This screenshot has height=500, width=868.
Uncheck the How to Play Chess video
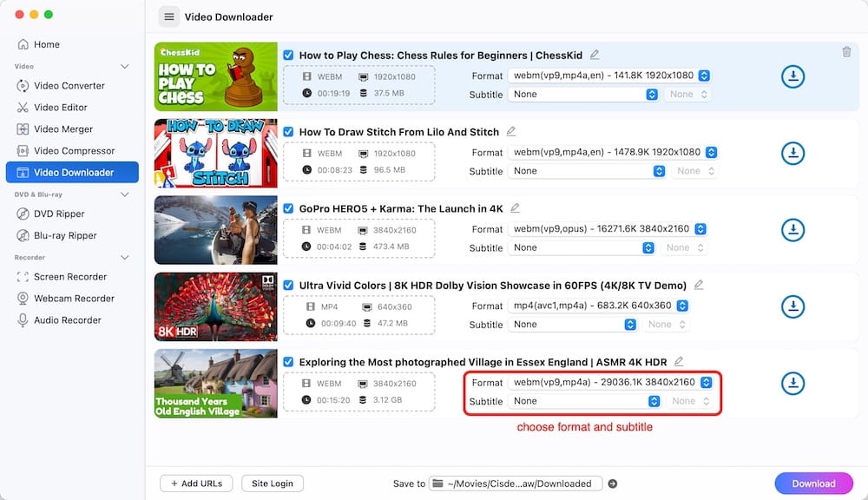[288, 55]
